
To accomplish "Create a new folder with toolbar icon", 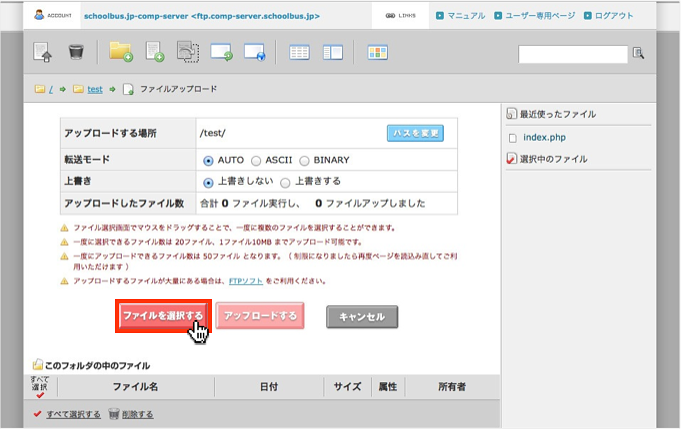I will coord(121,52).
